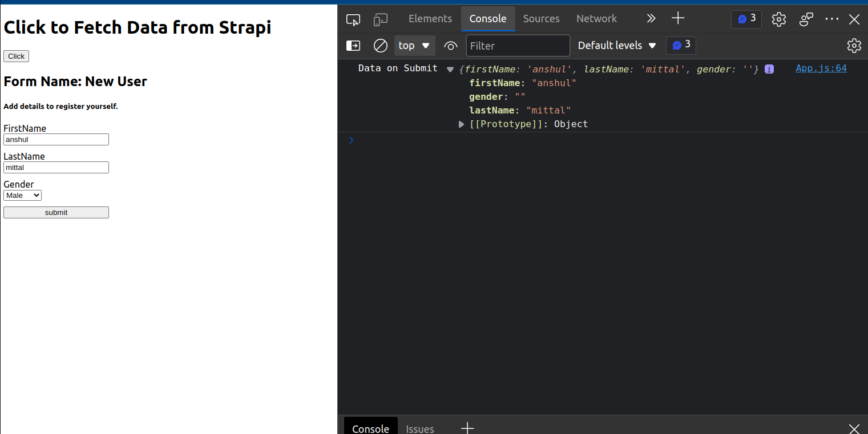Open console settings gear beside the filter row
The image size is (868, 434).
[x=854, y=46]
